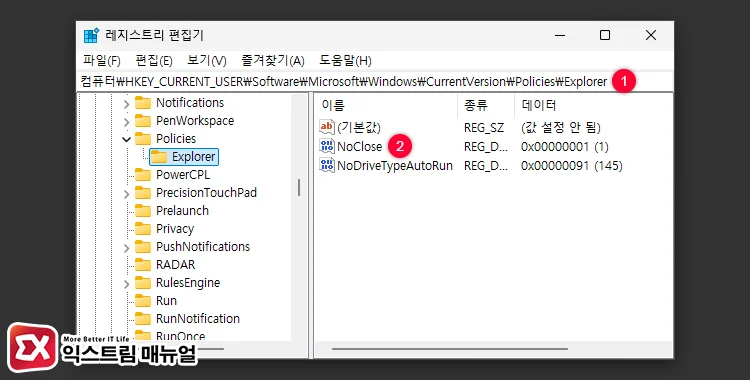
Task: Expand the Notifications key
Action: point(126,103)
